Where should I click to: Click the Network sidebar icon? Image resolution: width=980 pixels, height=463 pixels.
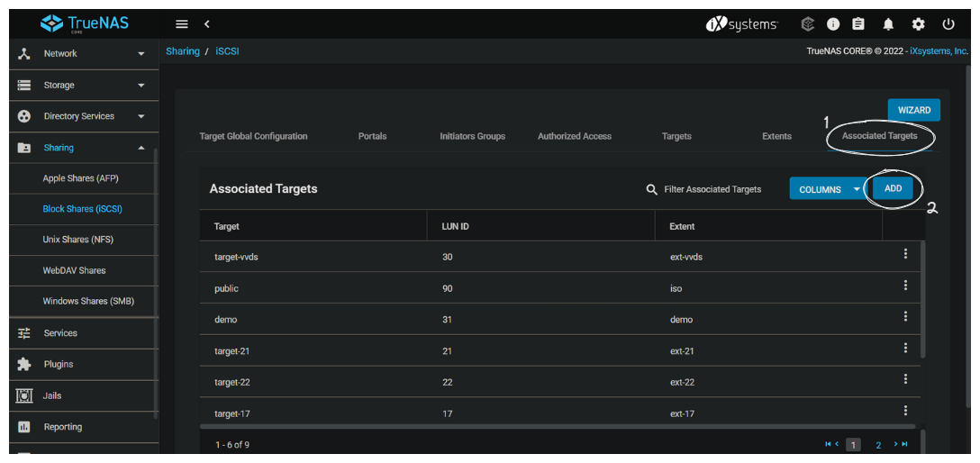tap(23, 54)
